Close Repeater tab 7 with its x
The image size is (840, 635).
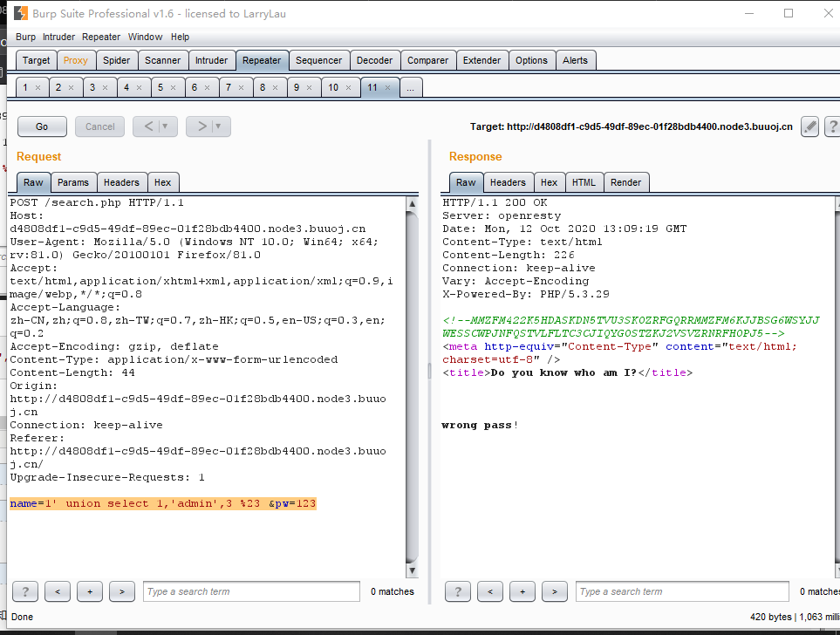(x=241, y=88)
